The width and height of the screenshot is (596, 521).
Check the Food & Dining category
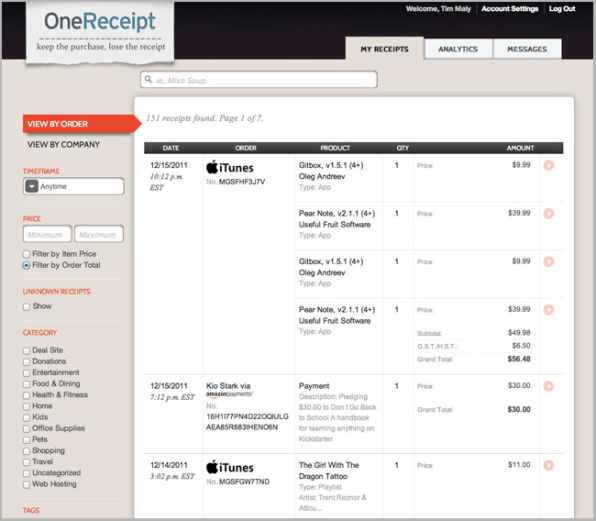click(26, 384)
